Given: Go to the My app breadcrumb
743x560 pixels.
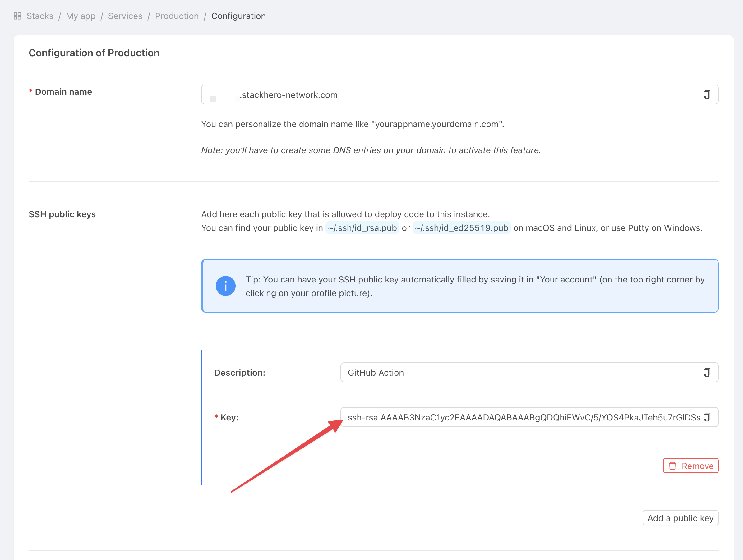Looking at the screenshot, I should pos(81,16).
